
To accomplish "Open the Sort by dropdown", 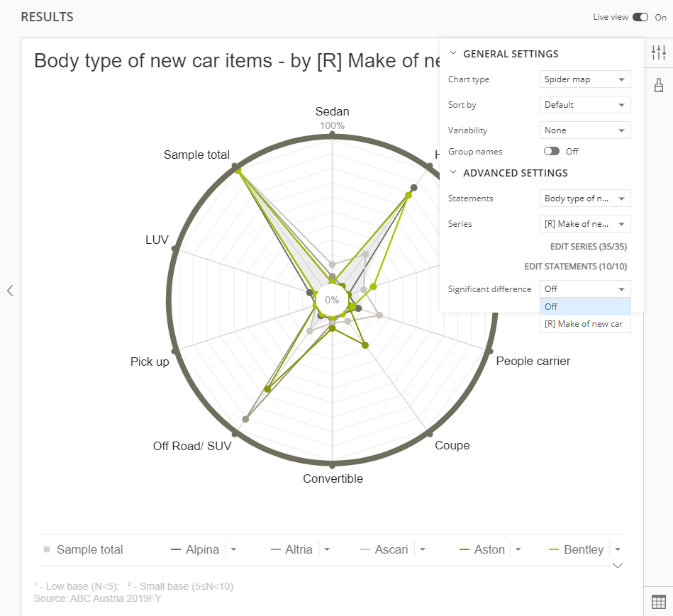I will coord(585,105).
